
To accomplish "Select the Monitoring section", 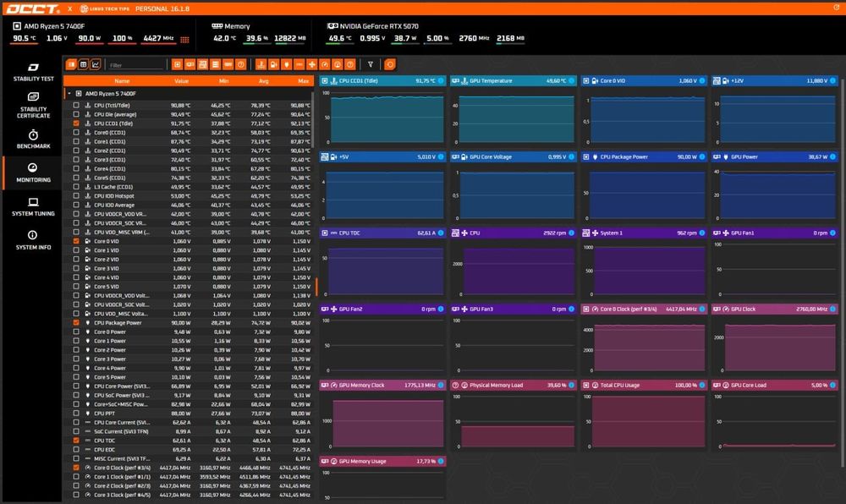I will click(33, 173).
